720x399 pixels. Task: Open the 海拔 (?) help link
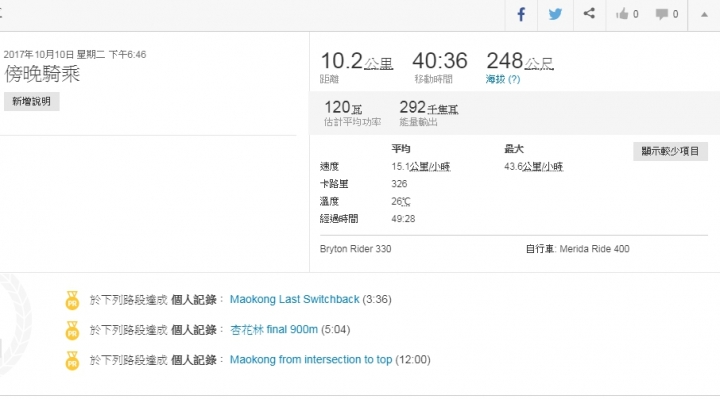click(503, 79)
